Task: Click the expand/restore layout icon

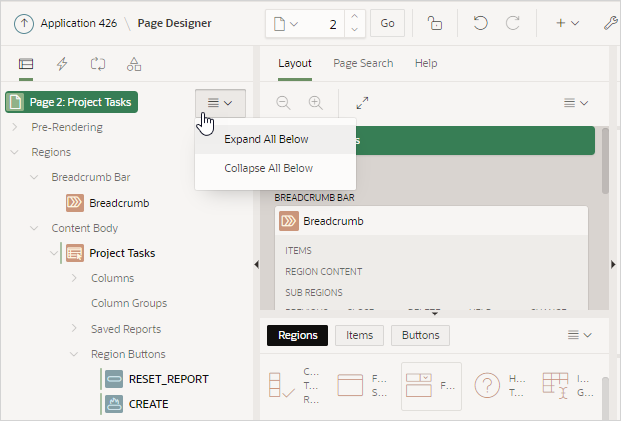Action: [x=362, y=103]
